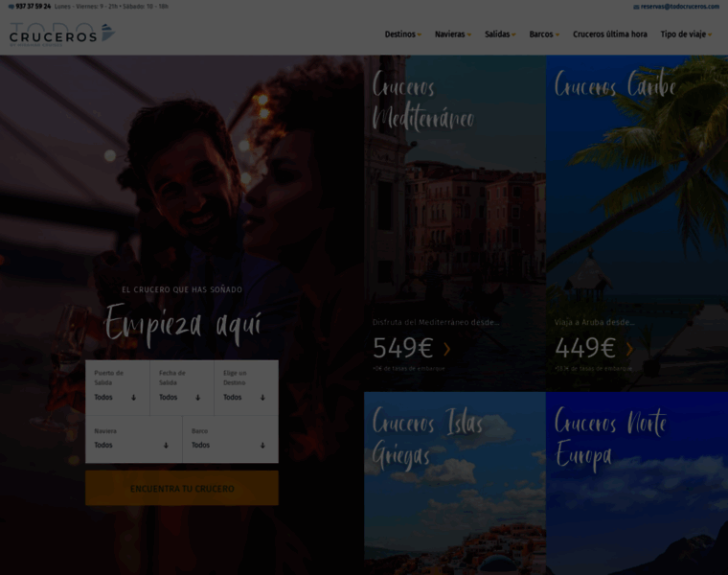Open the Tipo de viaje menu
Image resolution: width=728 pixels, height=575 pixels.
click(686, 34)
